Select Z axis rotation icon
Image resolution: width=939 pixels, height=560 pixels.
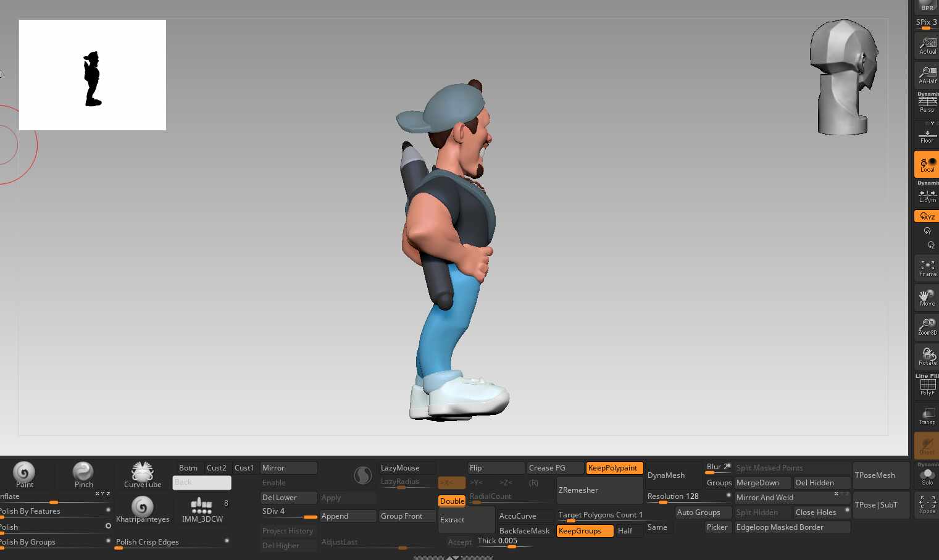[930, 245]
